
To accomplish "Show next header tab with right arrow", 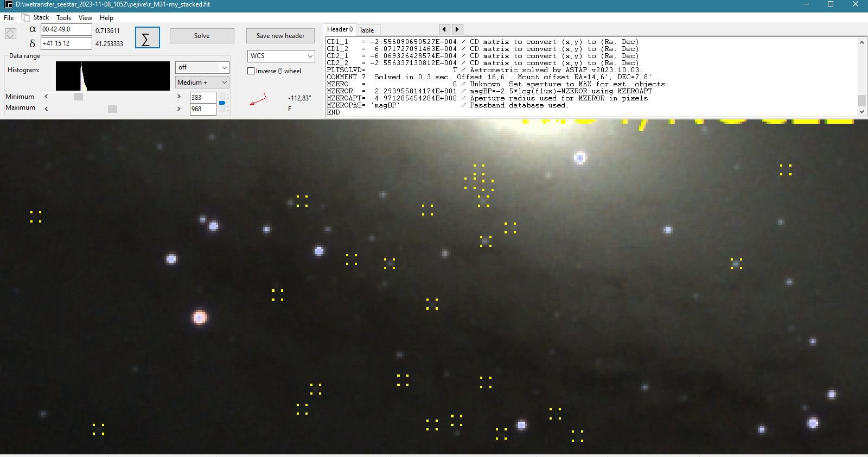I will (457, 29).
